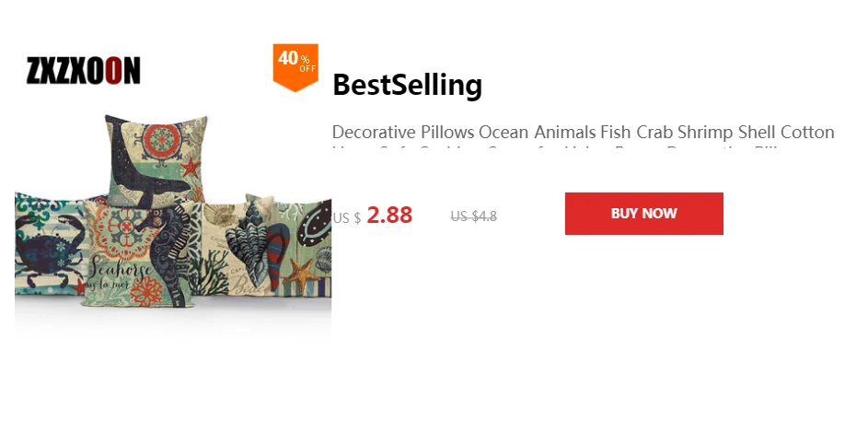
Task: Open the Decorative Pillows Ocean Animals title
Action: pyautogui.click(x=583, y=133)
